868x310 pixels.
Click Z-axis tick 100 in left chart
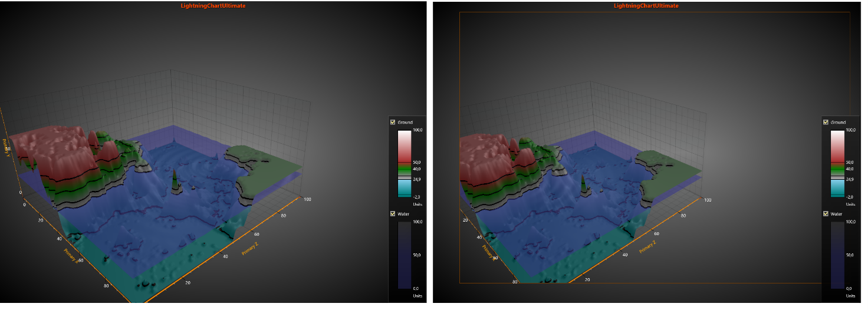coord(308,200)
